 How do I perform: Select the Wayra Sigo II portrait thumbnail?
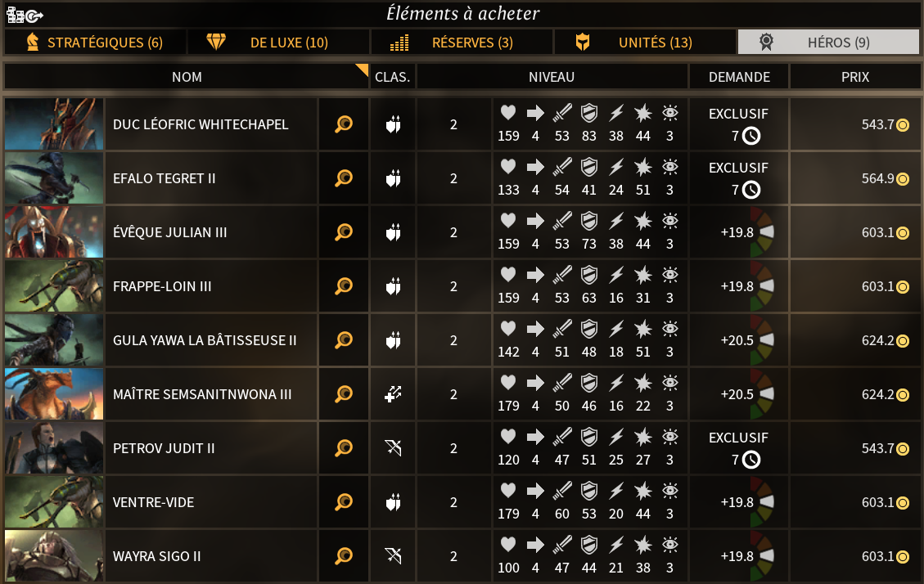pyautogui.click(x=54, y=556)
